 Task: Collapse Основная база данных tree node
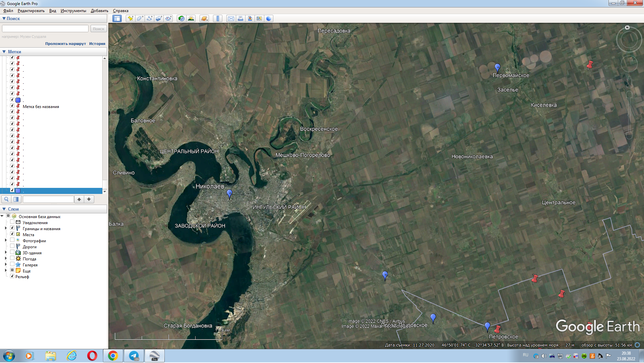pos(2,216)
